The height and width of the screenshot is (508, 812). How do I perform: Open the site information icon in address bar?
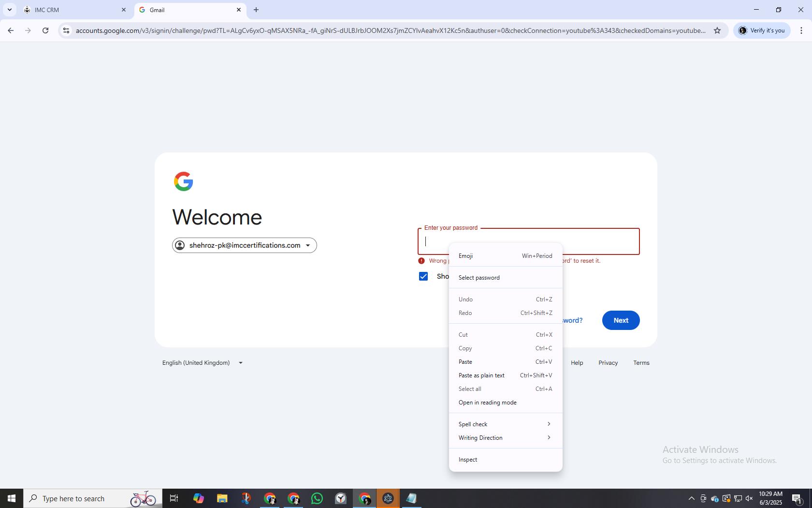(x=66, y=30)
